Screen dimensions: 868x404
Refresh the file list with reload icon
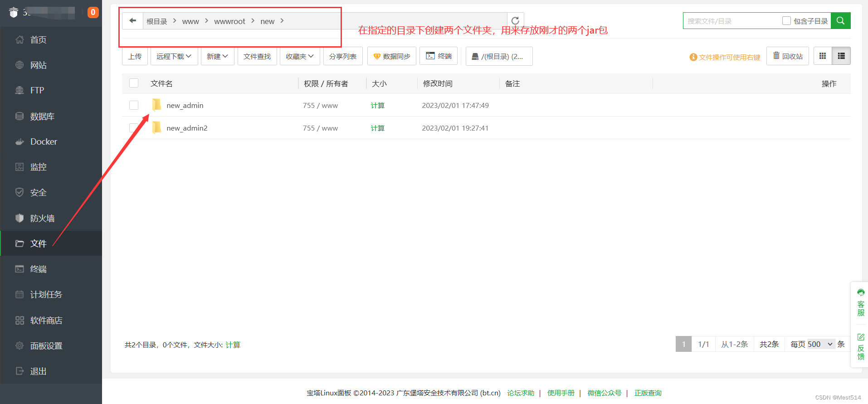pyautogui.click(x=515, y=21)
